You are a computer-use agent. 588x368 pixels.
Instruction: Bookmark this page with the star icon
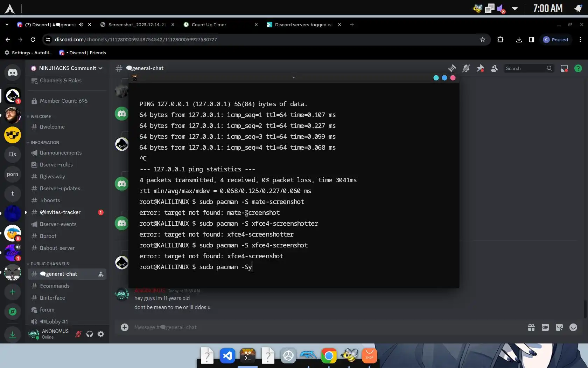[483, 40]
